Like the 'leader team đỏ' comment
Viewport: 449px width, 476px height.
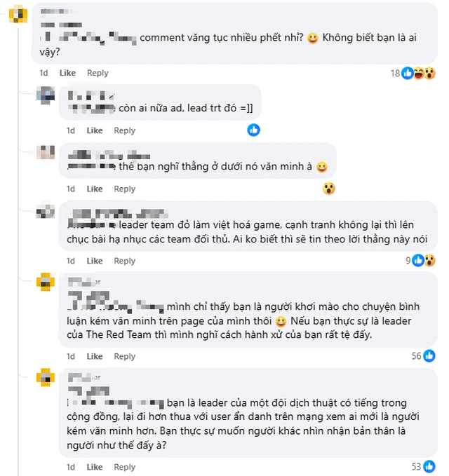point(95,261)
